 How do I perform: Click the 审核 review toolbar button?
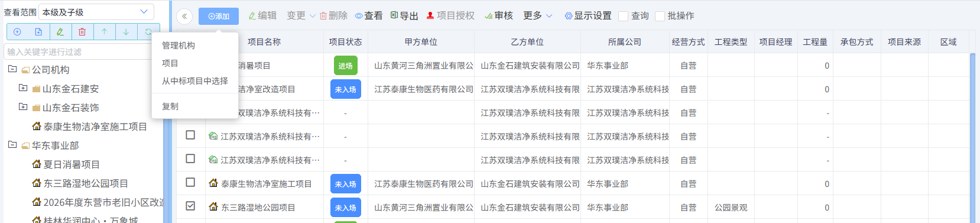pyautogui.click(x=498, y=16)
